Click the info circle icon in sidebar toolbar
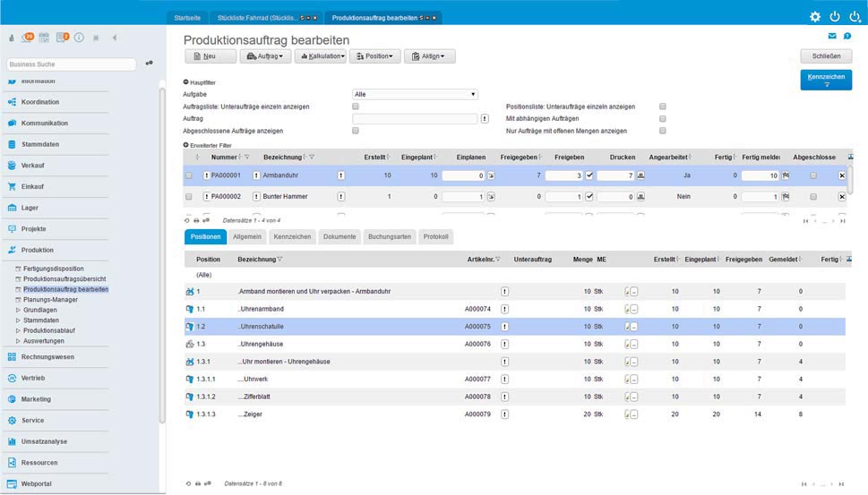Viewport: 868px width, 495px height. (x=79, y=38)
